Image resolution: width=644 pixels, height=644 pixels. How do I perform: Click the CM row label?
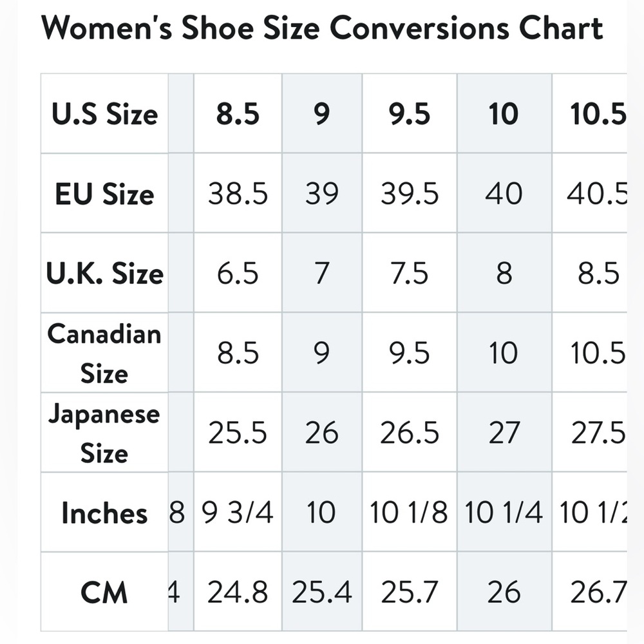coord(104,592)
